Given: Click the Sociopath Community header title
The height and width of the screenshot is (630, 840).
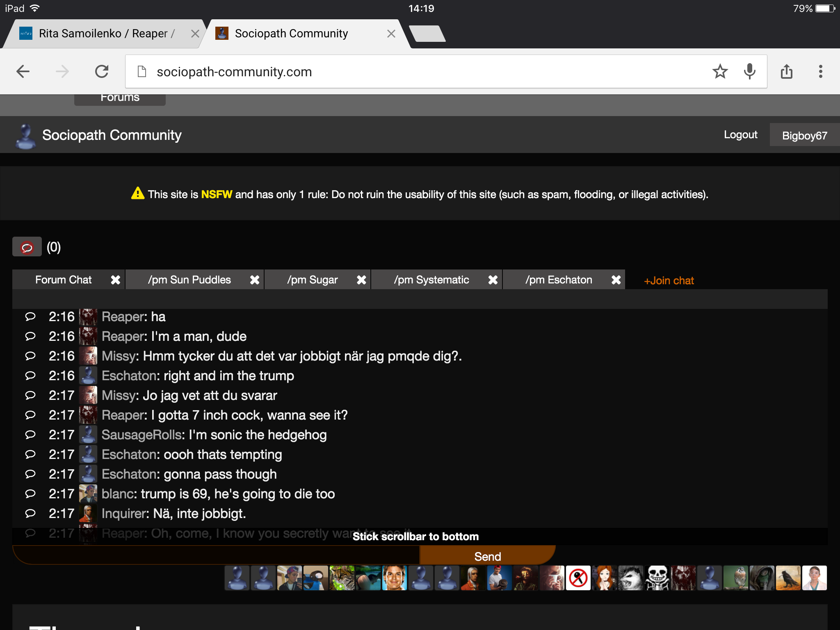Looking at the screenshot, I should [112, 135].
